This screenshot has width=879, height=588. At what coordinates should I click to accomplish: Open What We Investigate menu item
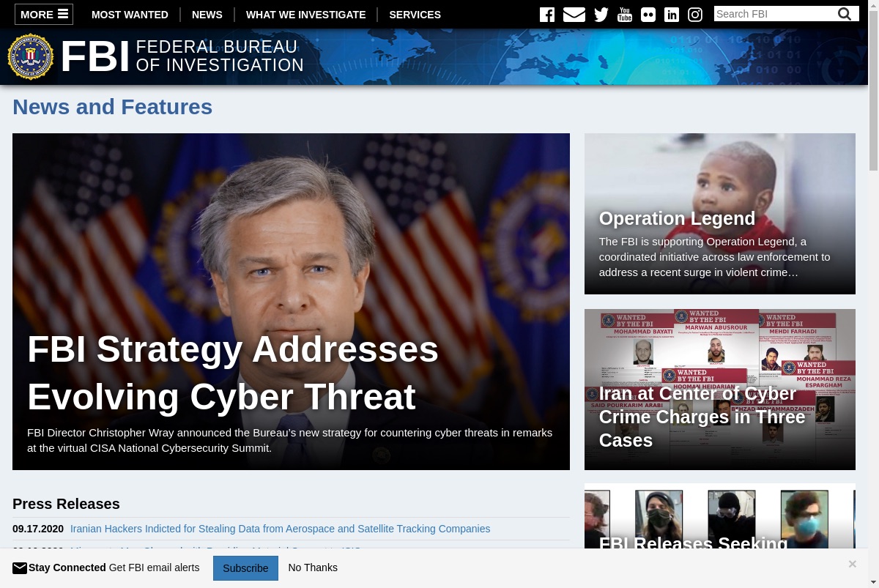pos(306,15)
